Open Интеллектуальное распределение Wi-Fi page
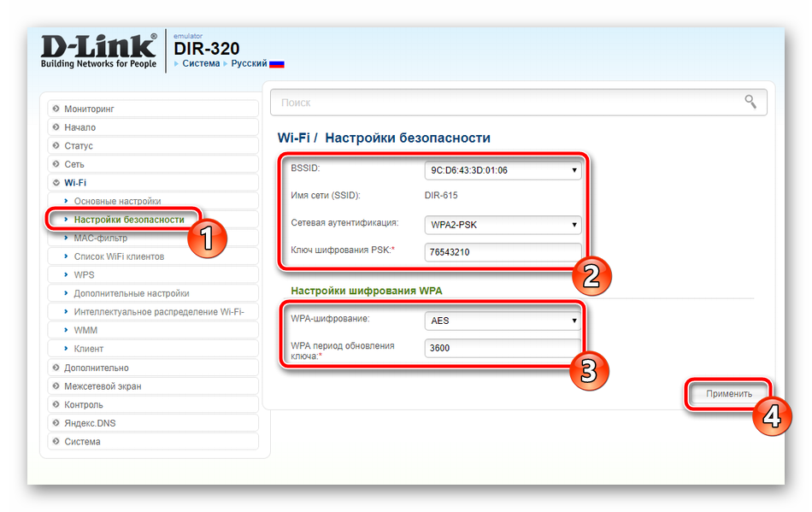Screen dimensions: 812x512 click(153, 312)
